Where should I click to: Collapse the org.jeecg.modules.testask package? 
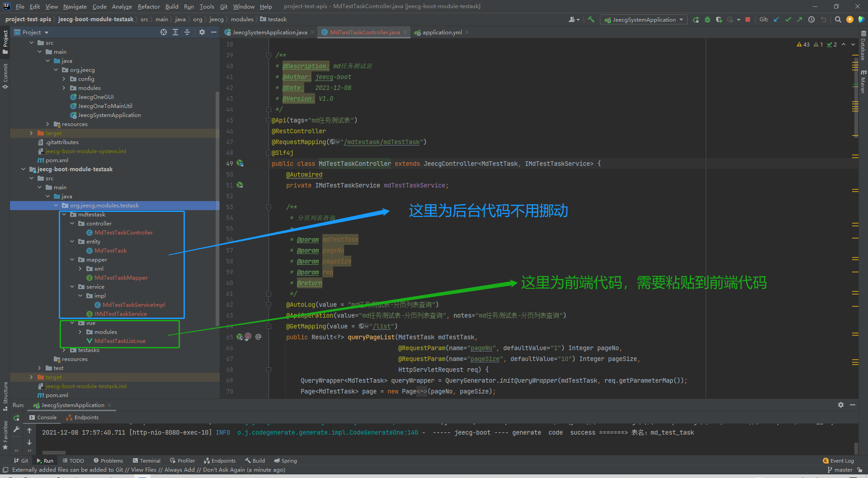[56, 205]
